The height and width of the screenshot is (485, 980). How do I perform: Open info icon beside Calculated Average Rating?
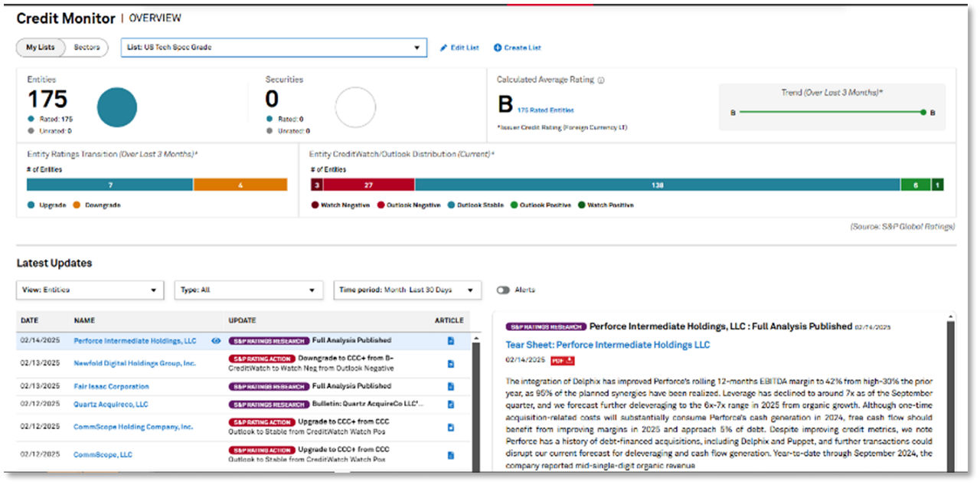(x=601, y=80)
